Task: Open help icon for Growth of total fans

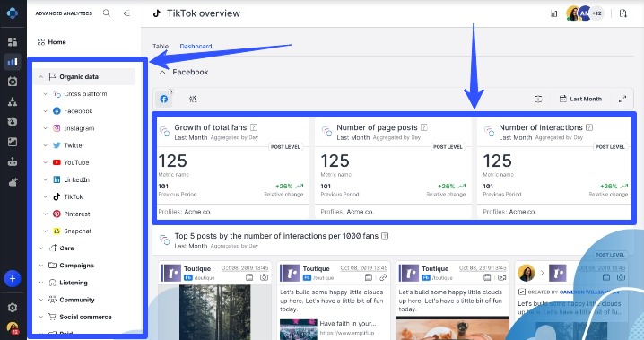Action: [x=254, y=127]
